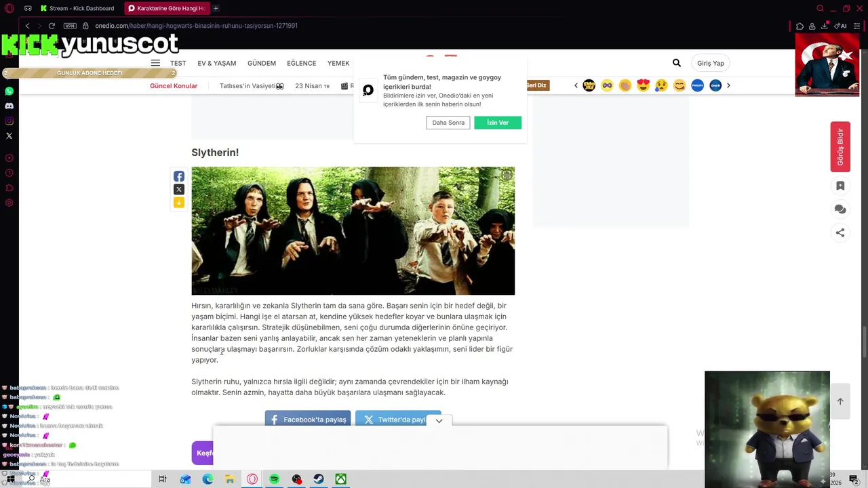Launch Spotify from the taskbar
868x488 pixels.
274,479
